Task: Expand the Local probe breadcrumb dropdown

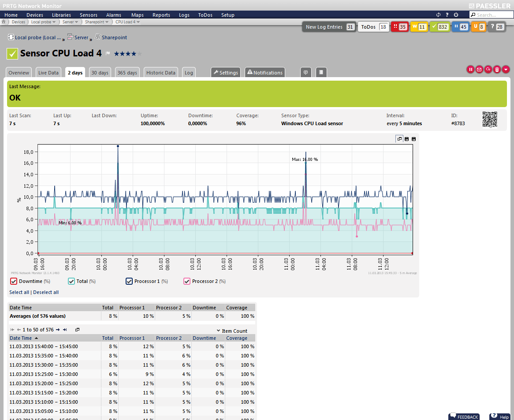Action: [54, 22]
